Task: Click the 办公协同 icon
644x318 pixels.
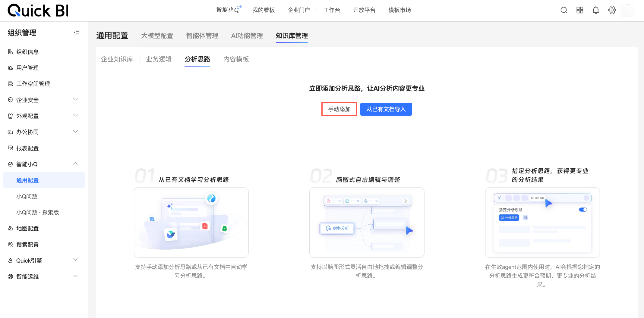Action: click(10, 132)
